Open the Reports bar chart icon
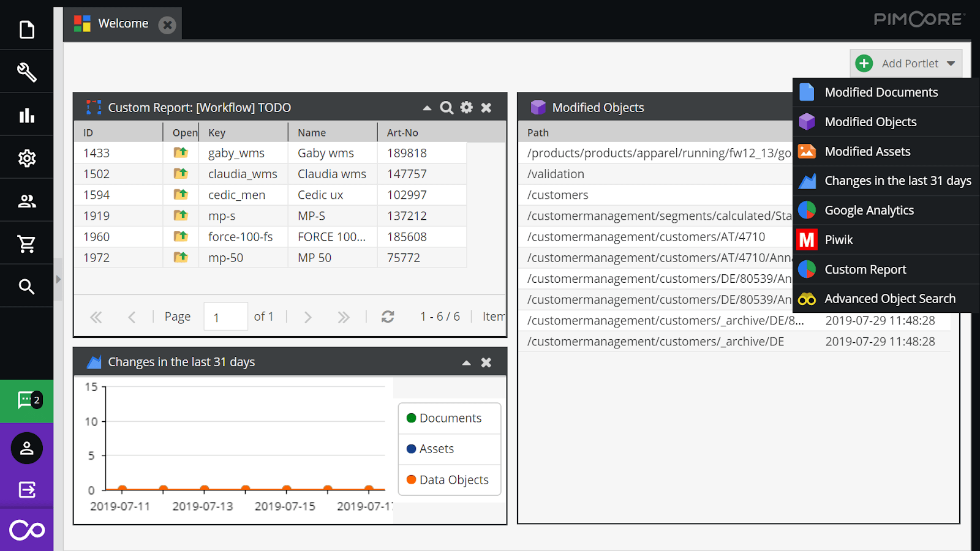 (26, 114)
